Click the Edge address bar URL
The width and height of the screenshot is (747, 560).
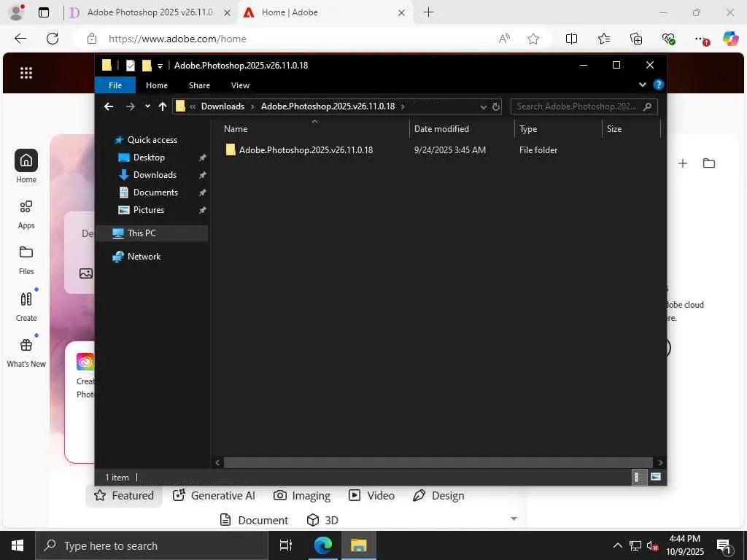coord(177,39)
